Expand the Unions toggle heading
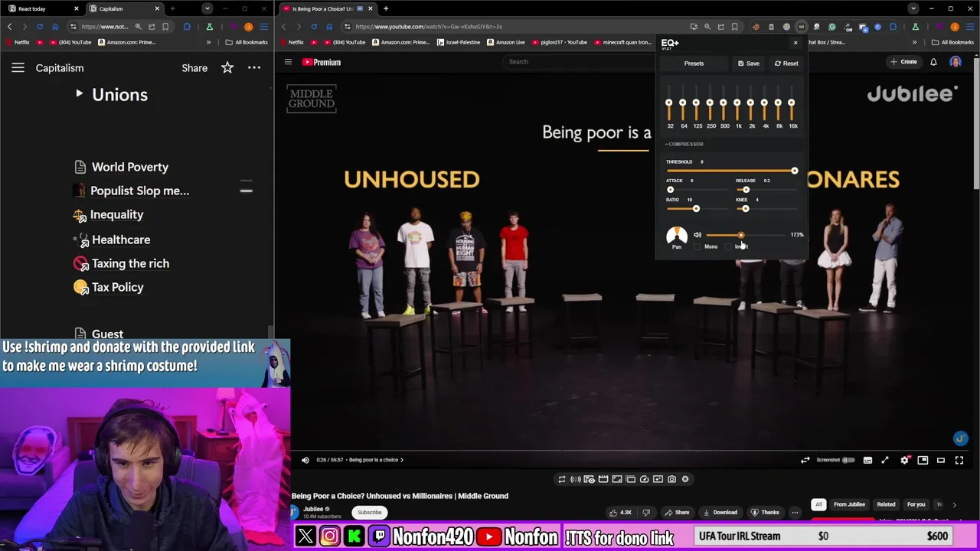Screen dimensions: 980x551 tap(79, 94)
